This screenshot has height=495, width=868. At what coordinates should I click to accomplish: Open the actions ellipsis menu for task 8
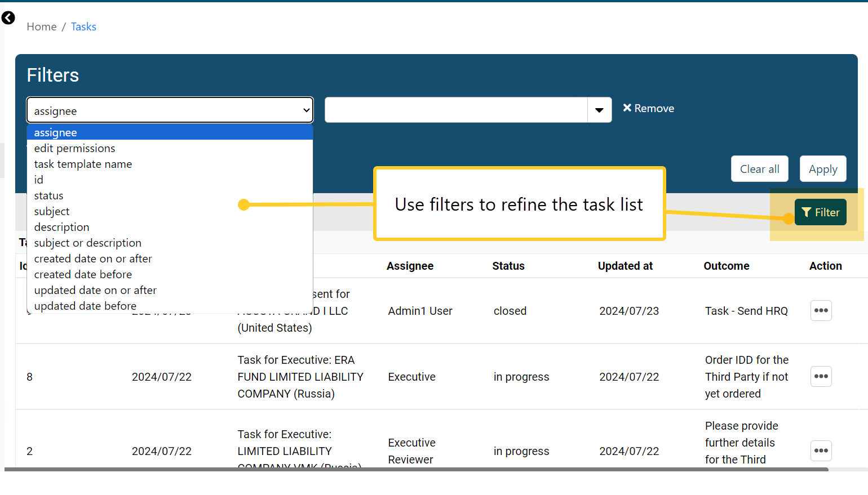821,376
